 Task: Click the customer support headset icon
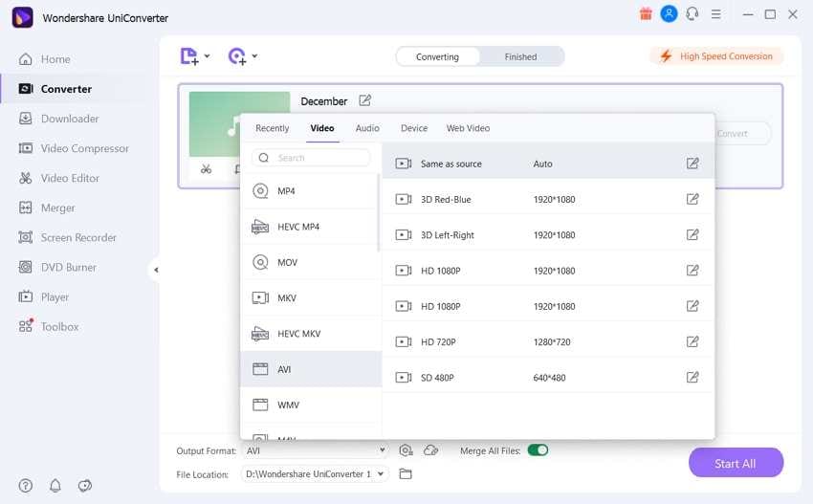692,14
